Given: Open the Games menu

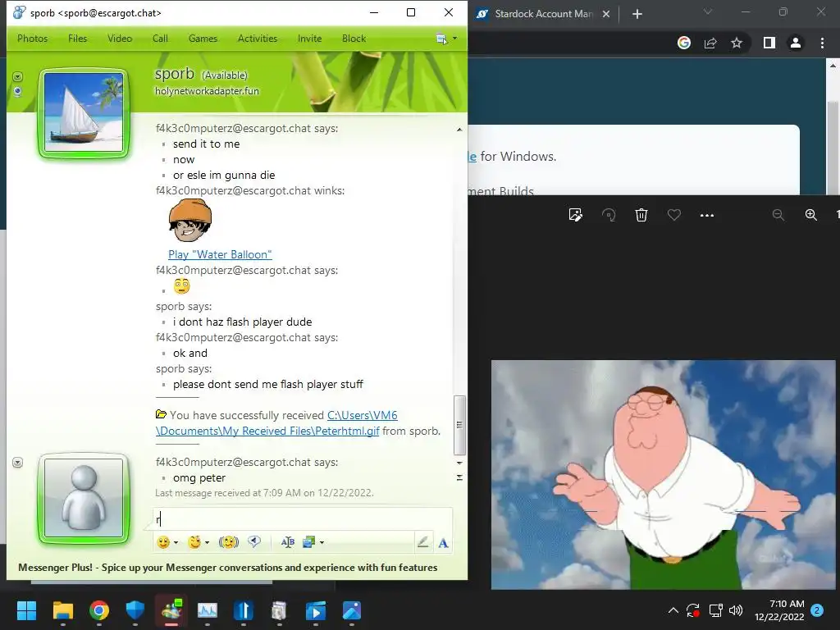Looking at the screenshot, I should click(x=203, y=39).
